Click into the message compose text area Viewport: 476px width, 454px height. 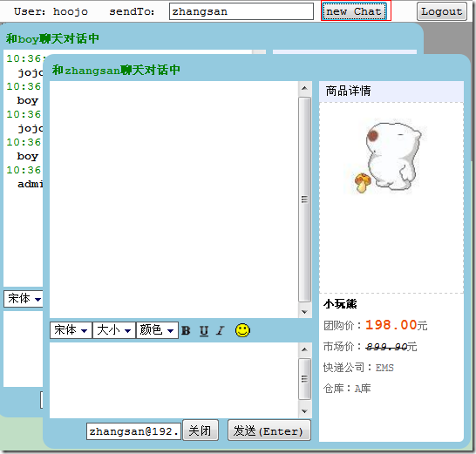tap(174, 380)
